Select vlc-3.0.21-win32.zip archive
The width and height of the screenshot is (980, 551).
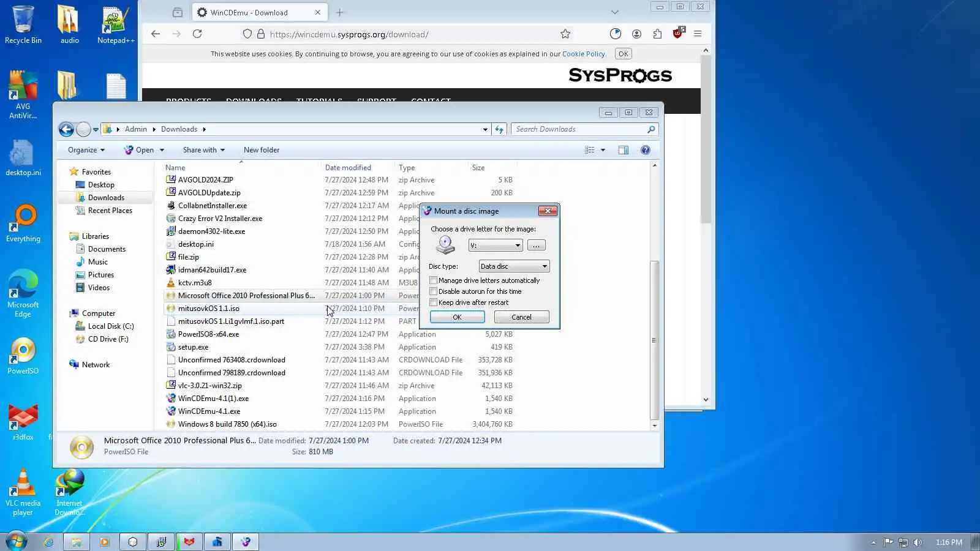point(209,386)
